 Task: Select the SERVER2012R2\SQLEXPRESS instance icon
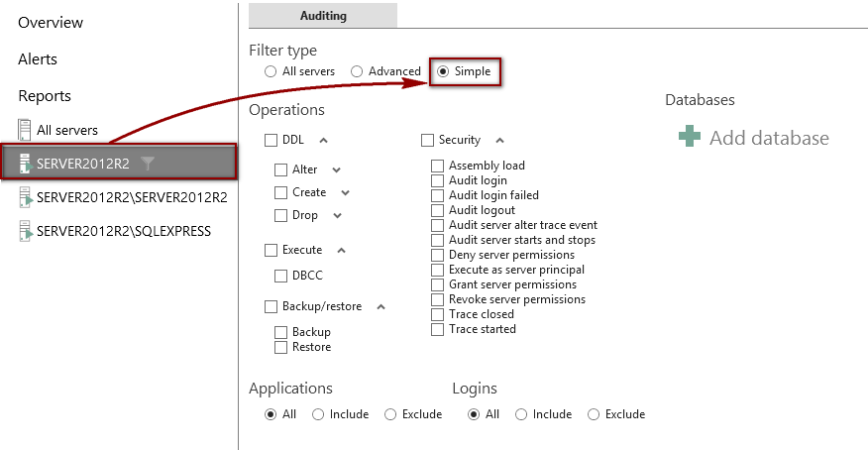tap(25, 231)
